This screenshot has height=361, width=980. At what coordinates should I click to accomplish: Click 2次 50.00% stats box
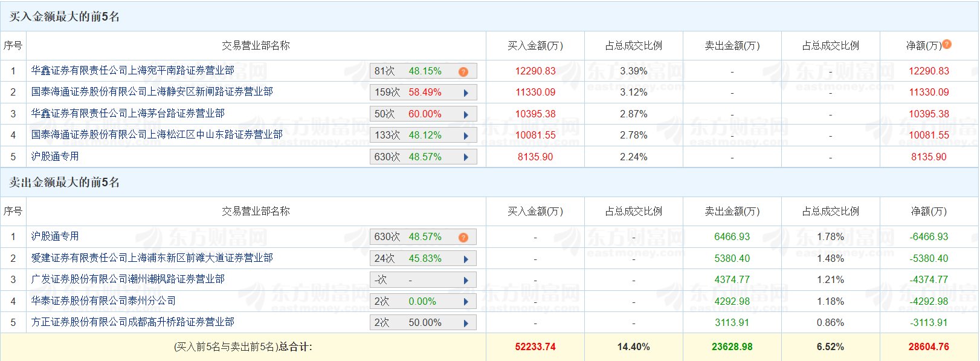(x=423, y=323)
